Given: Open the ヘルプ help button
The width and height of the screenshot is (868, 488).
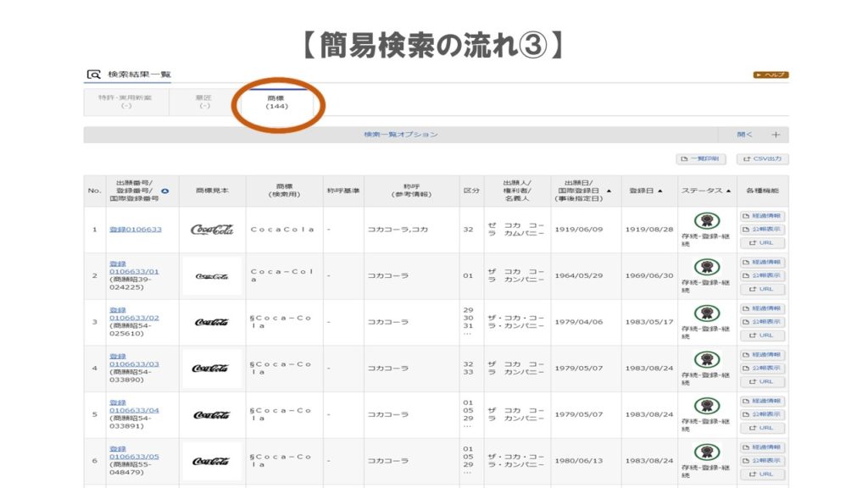Looking at the screenshot, I should coord(771,75).
